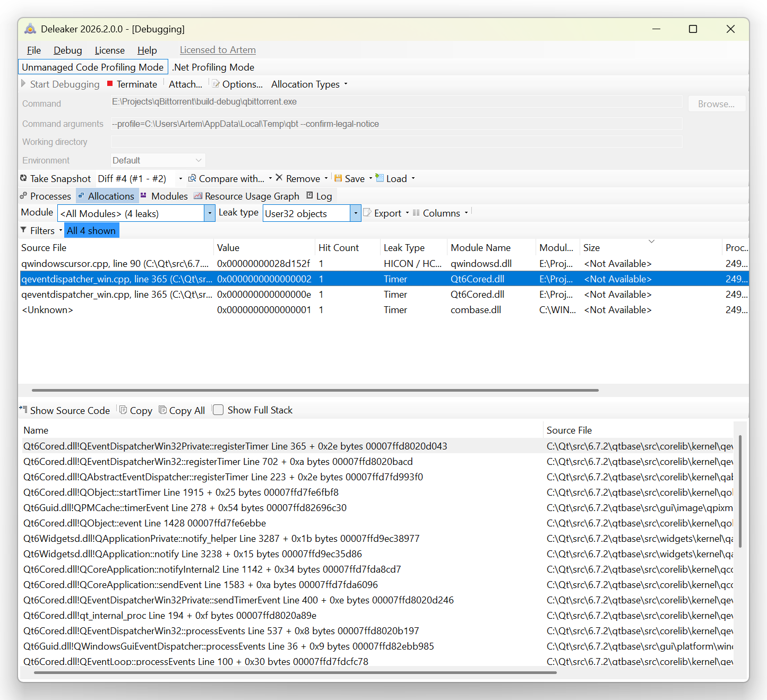Select row with value 0x000000000000000e

(384, 294)
